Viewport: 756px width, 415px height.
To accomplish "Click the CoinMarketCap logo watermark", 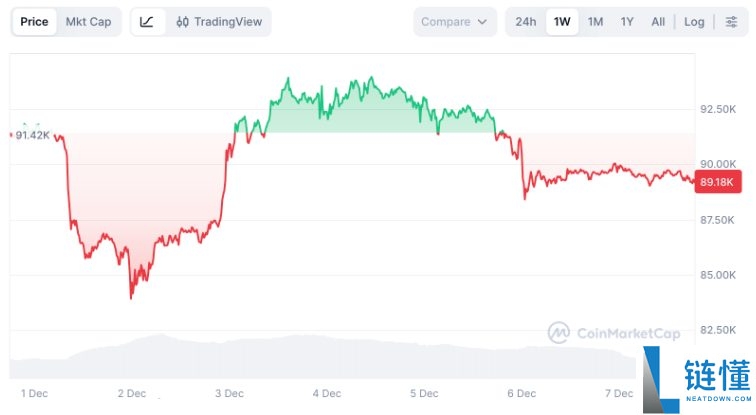I will pyautogui.click(x=614, y=332).
